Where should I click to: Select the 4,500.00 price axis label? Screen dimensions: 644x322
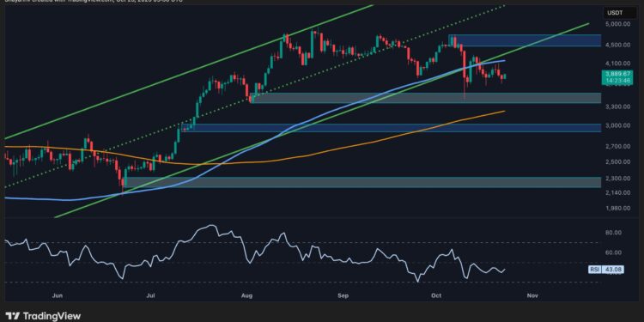[x=617, y=46]
